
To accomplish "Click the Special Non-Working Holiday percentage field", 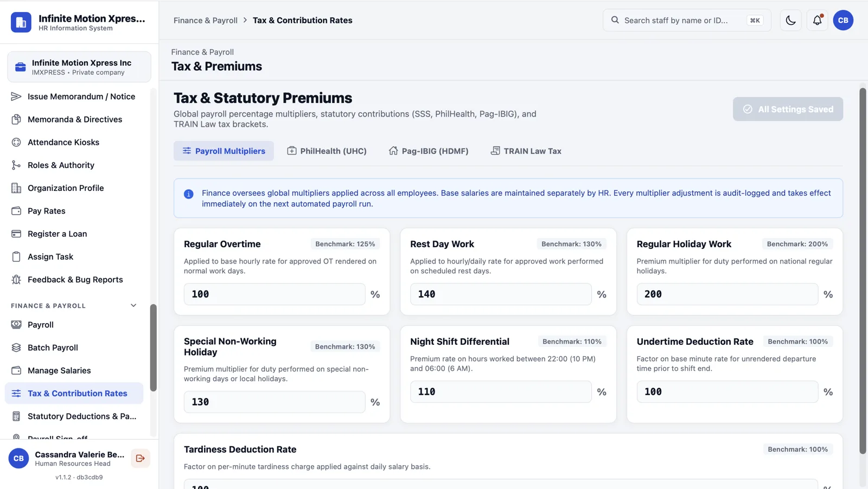I will click(275, 402).
